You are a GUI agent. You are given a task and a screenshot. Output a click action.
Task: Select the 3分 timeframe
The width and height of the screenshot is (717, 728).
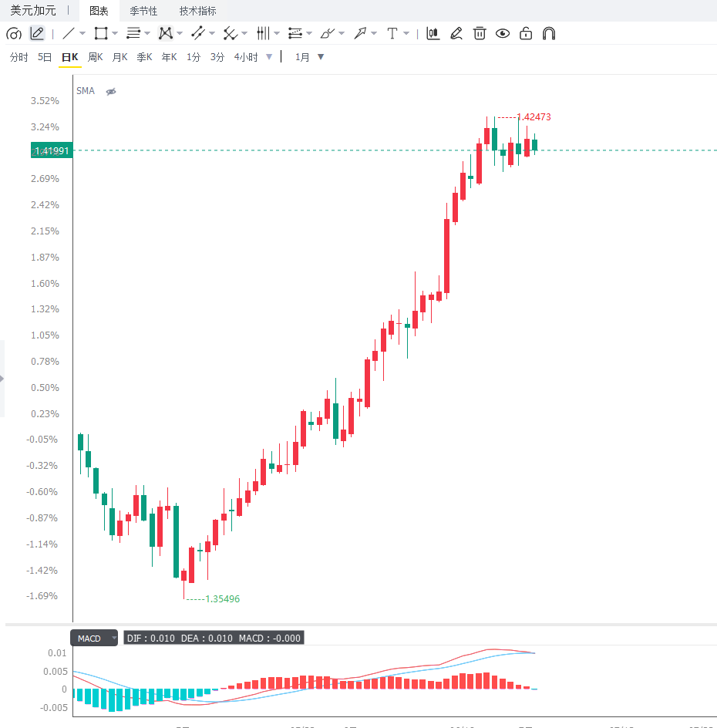click(x=217, y=57)
